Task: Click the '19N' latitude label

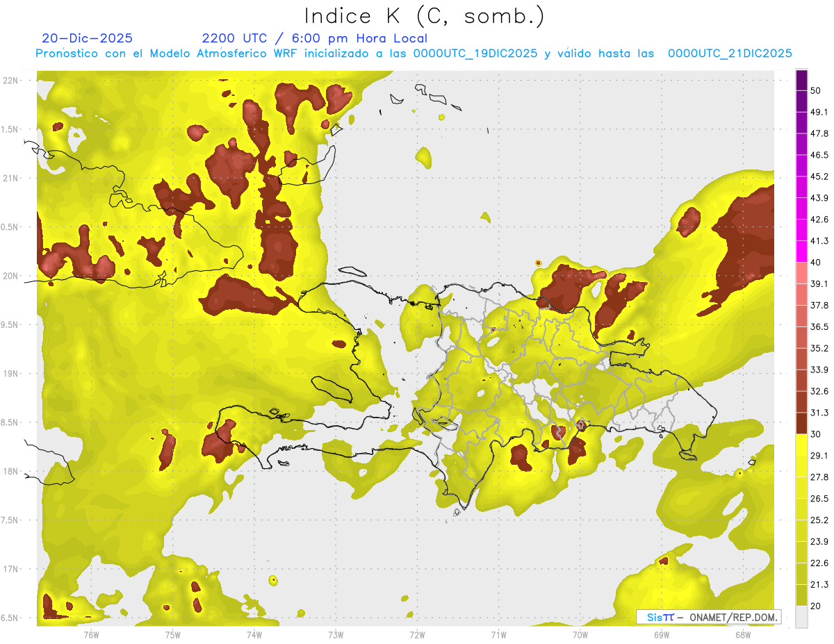Action: [x=10, y=374]
